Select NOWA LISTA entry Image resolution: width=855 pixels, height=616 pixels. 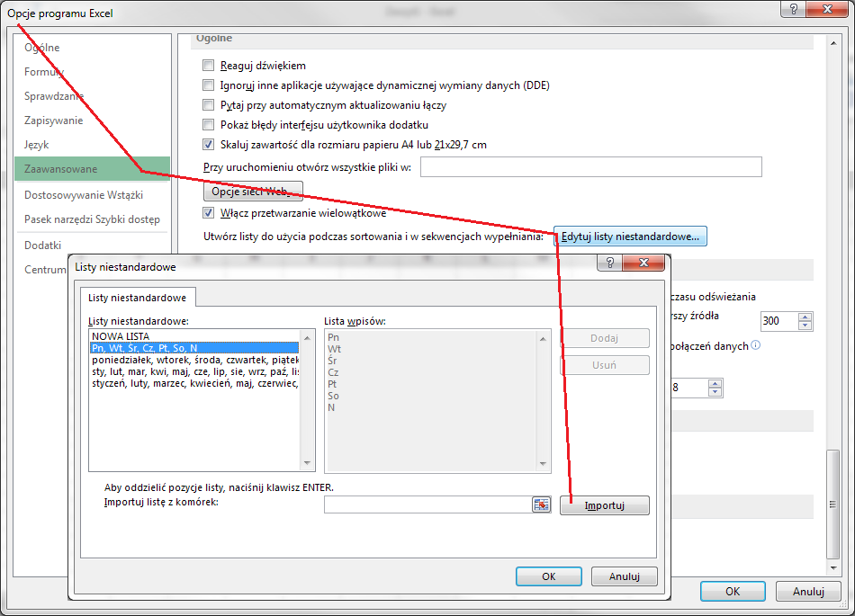tap(194, 336)
